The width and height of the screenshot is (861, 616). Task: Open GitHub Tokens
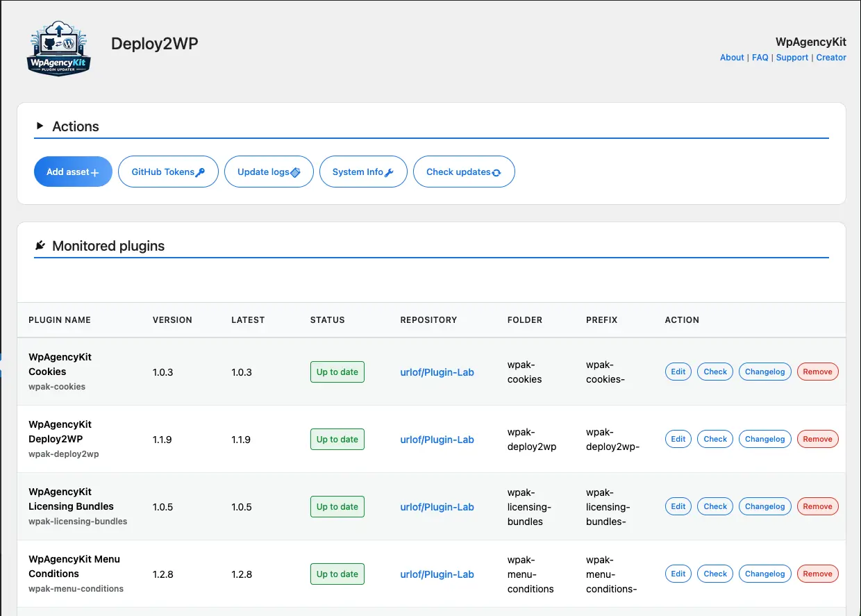point(169,172)
